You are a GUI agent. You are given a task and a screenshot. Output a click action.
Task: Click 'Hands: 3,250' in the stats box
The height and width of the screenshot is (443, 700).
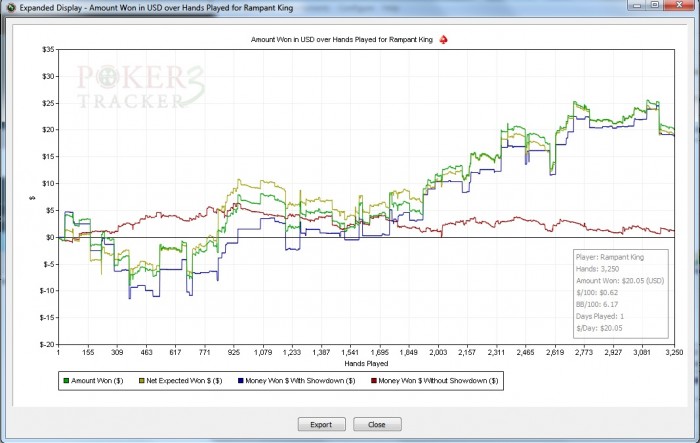point(597,269)
